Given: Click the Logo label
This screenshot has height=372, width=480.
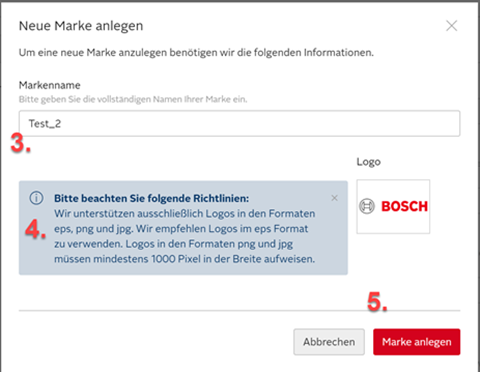Looking at the screenshot, I should (x=368, y=162).
